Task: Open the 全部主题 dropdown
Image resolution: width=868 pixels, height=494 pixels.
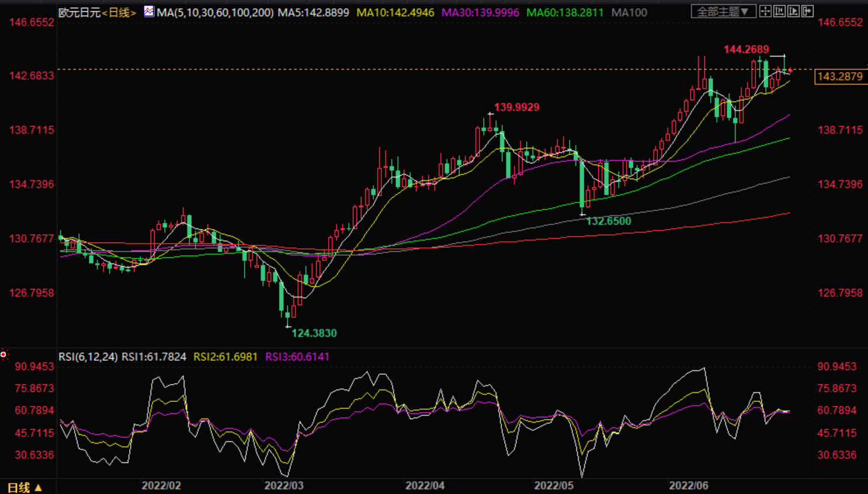Action: pyautogui.click(x=723, y=11)
